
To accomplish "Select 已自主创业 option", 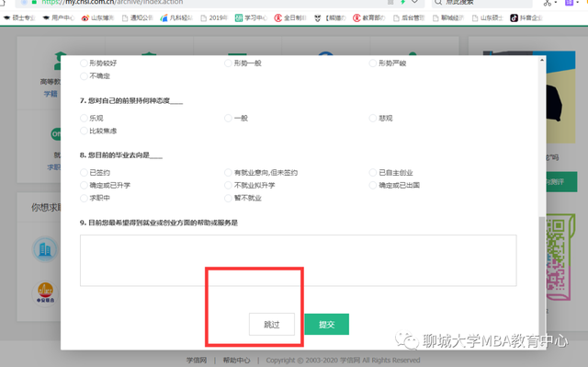I will pyautogui.click(x=391, y=173).
